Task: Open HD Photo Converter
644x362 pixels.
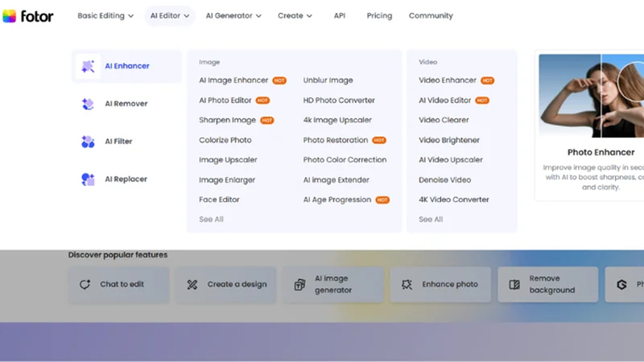Action: [339, 100]
